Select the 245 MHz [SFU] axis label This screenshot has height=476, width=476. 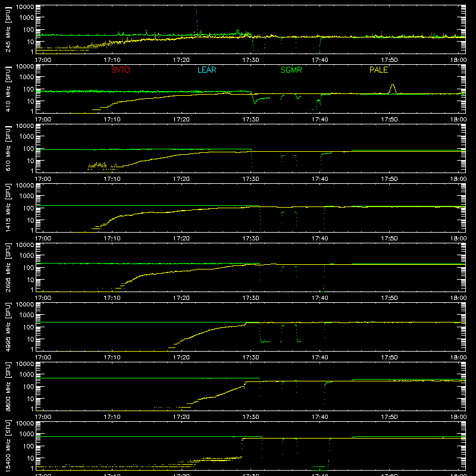[x=8, y=29]
